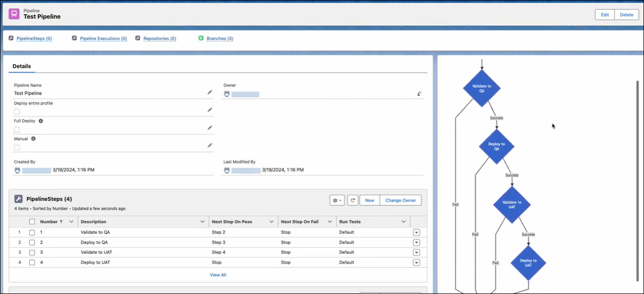This screenshot has width=644, height=294.
Task: Open Number column options chevron
Action: 71,221
